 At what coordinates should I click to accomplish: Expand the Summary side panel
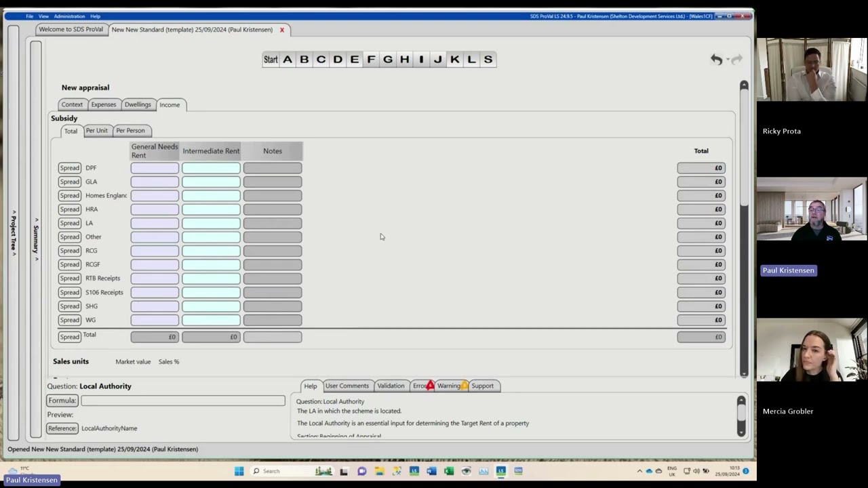click(36, 239)
